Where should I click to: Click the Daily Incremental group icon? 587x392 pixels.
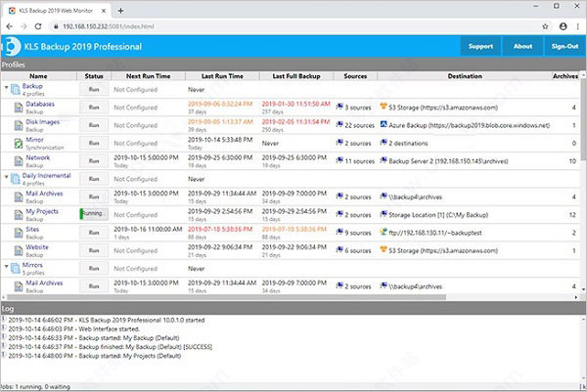[16, 179]
